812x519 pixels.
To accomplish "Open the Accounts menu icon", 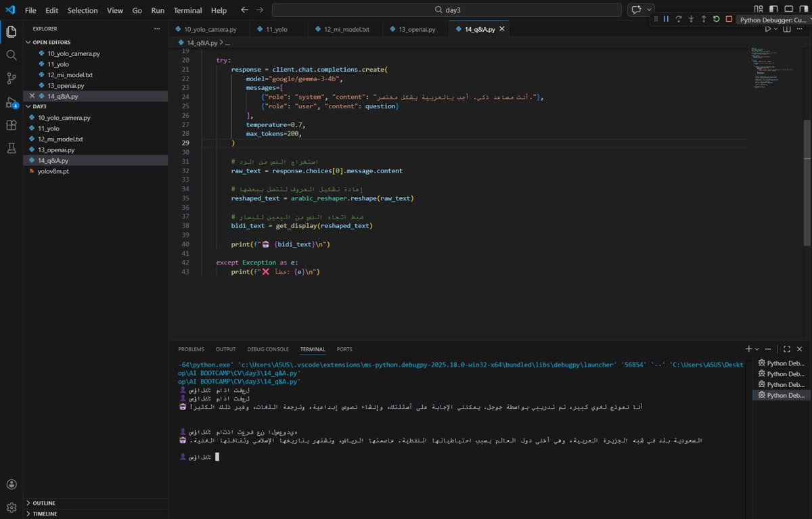I will click(12, 484).
